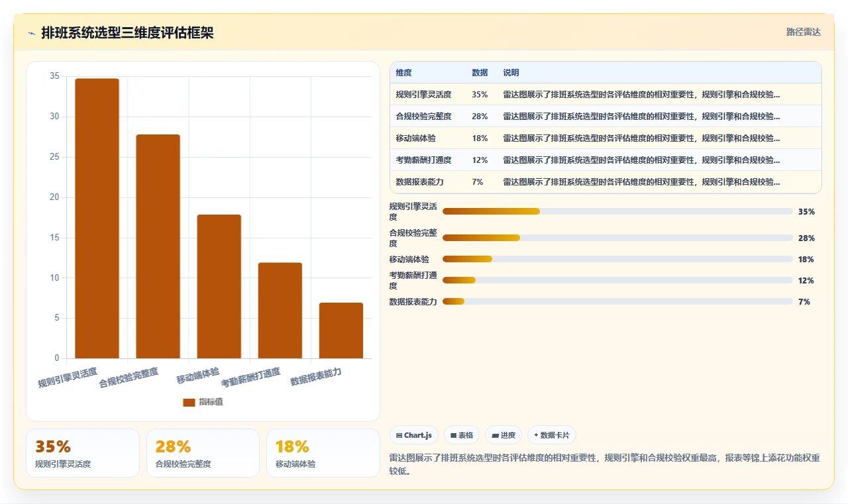Screen dimensions: 848x504
Task: Click the 考勤薪酬打通度 x-axis label
Action: click(x=250, y=378)
